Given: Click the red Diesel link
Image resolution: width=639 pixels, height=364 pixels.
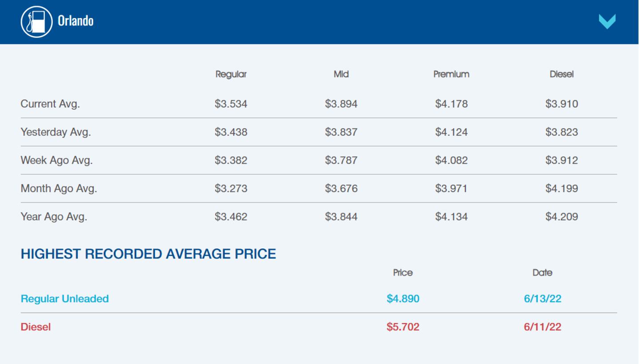Looking at the screenshot, I should (x=35, y=327).
